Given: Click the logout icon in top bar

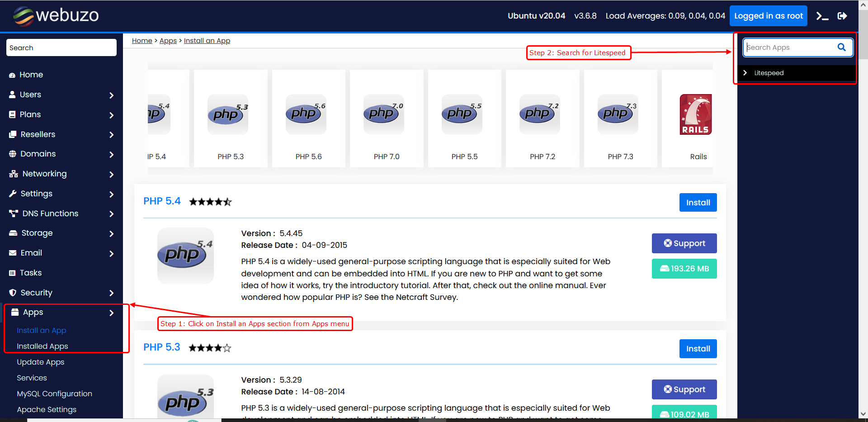Looking at the screenshot, I should 842,16.
